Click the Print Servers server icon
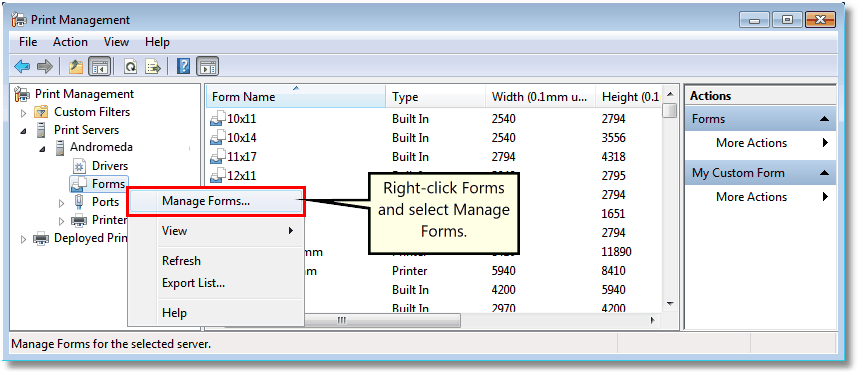 (41, 130)
